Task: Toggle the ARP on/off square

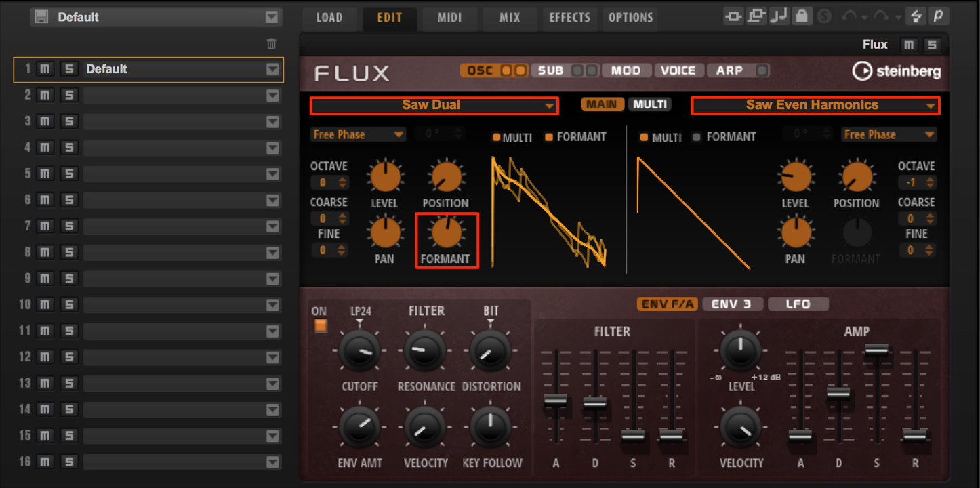Action: (761, 70)
